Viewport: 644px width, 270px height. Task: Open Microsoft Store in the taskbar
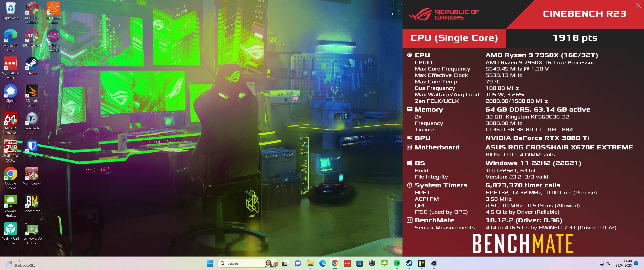tap(360, 263)
